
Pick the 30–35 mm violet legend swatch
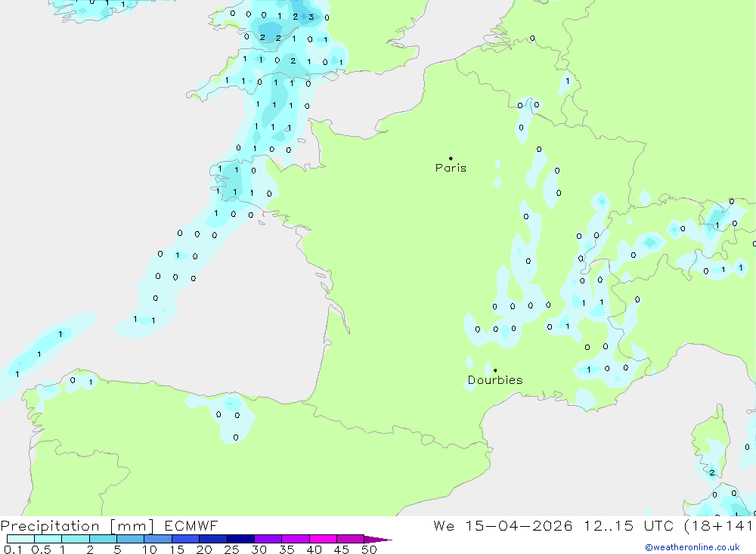tap(268, 539)
